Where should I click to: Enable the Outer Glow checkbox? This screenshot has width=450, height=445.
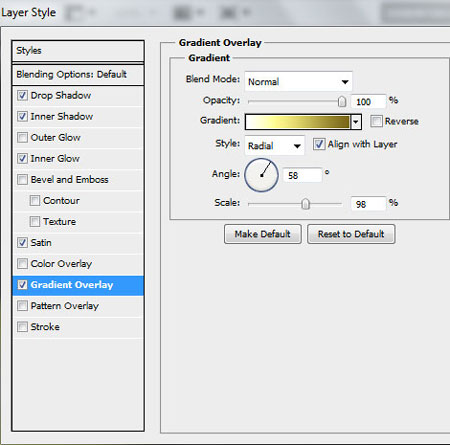click(22, 138)
